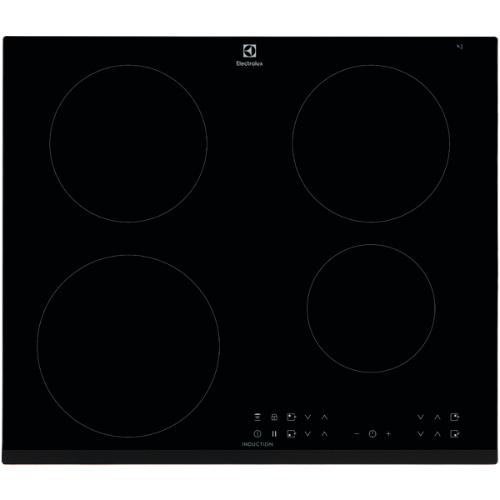500x500 pixels.
Task: Raise heat with rear-left zone up arrow
Action: tap(324, 417)
